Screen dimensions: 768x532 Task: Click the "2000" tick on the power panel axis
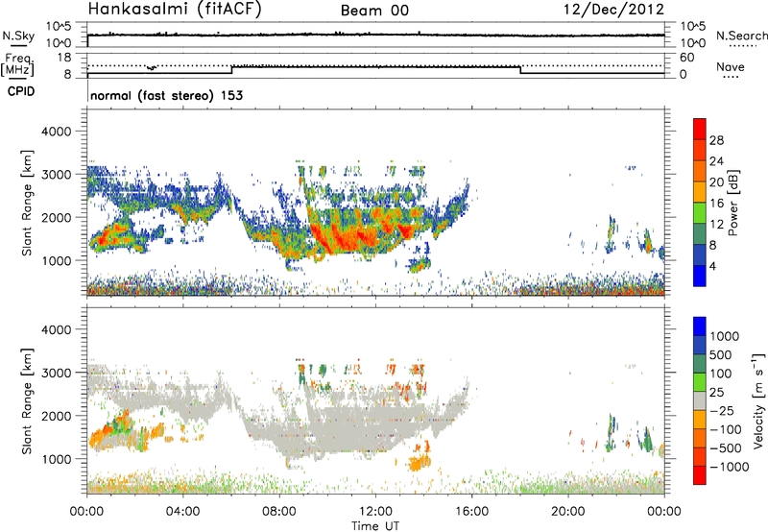56,217
